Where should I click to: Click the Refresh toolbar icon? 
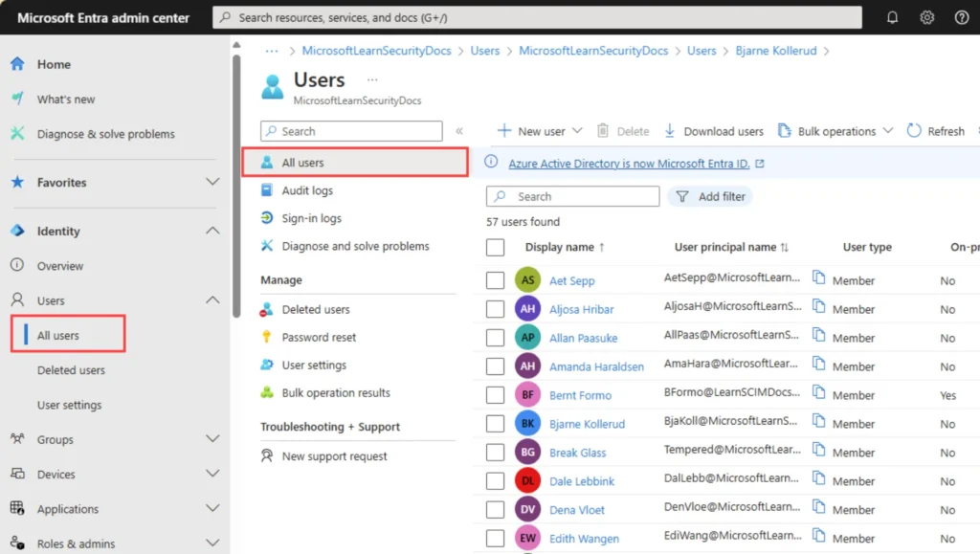914,130
